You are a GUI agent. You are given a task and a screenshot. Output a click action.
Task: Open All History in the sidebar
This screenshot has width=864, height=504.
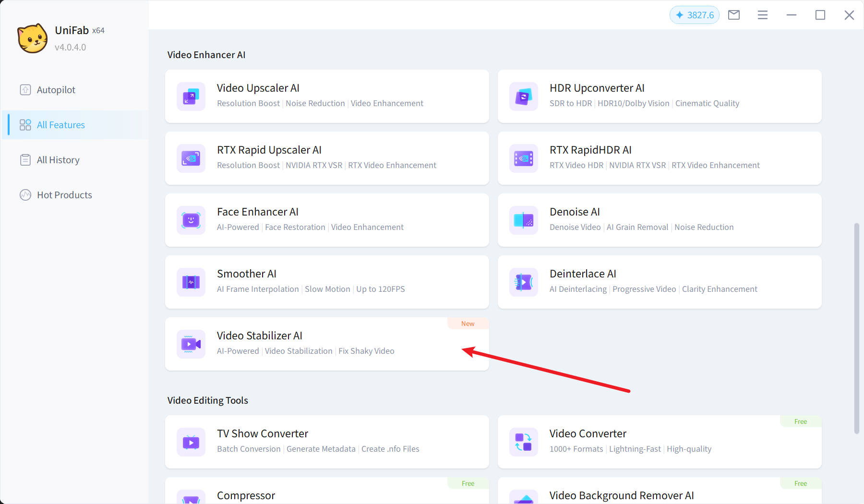tap(58, 160)
